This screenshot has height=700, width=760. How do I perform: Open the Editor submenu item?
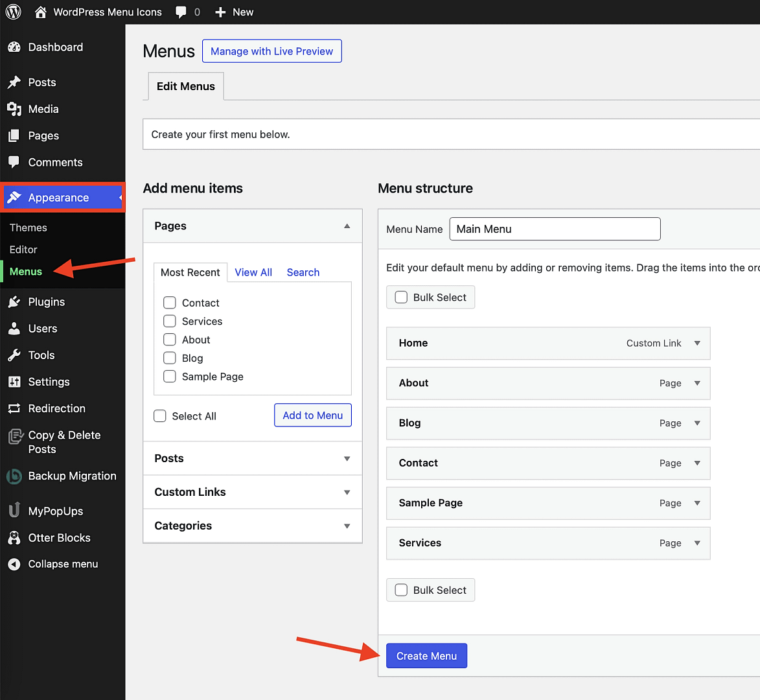click(23, 250)
